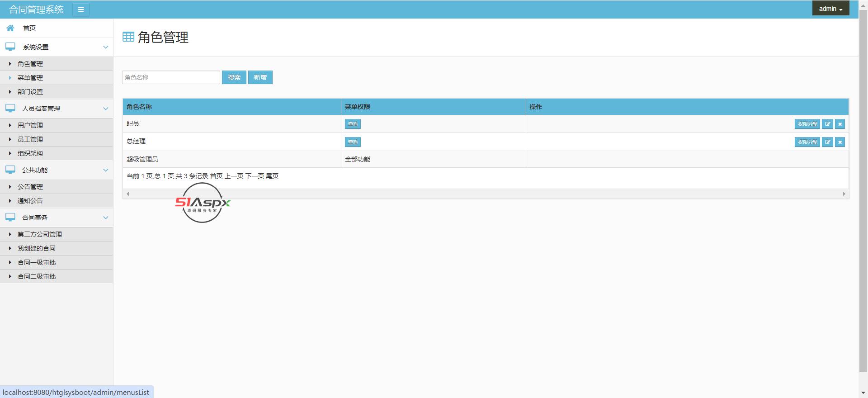
Task: Click the edit icon in 总经理 row
Action: tap(827, 142)
